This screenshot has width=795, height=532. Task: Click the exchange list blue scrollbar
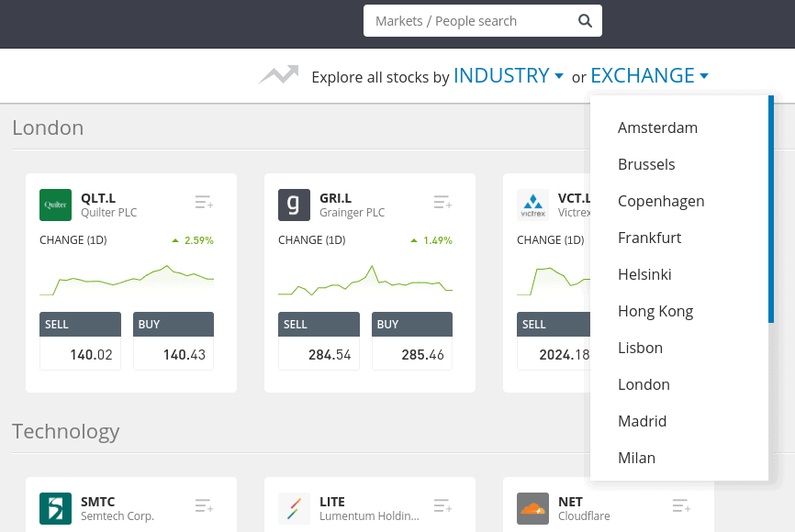(x=771, y=209)
